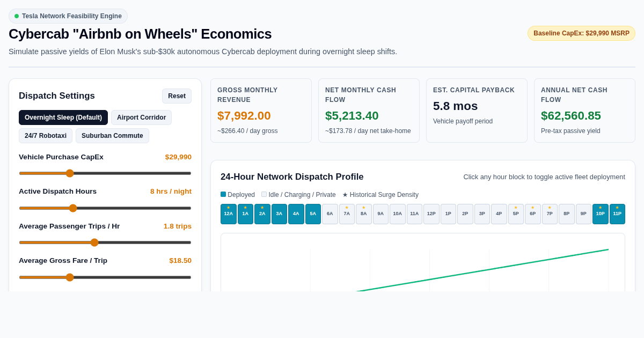Viewport: 644px width, 338px height.
Task: Adjust Active Dispatch Hours slider
Action: coord(105,208)
